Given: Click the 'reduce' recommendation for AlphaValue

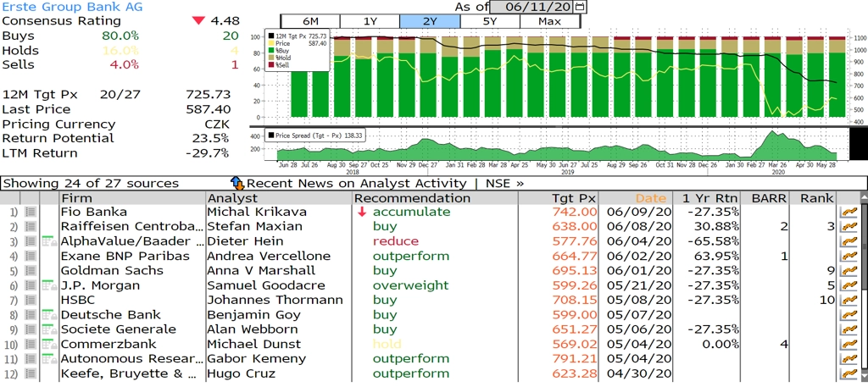Looking at the screenshot, I should [396, 241].
